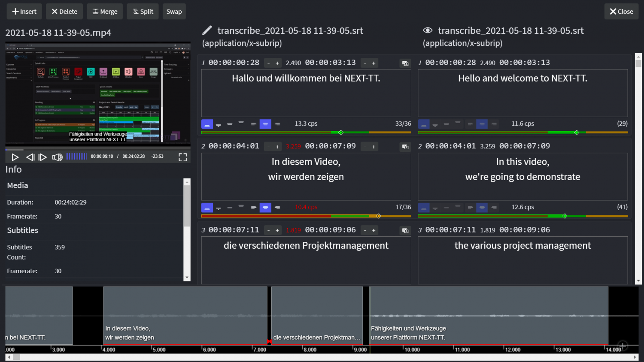Viewport: 644px width, 362px height.
Task: Mute the video player speaker icon
Action: pyautogui.click(x=57, y=157)
